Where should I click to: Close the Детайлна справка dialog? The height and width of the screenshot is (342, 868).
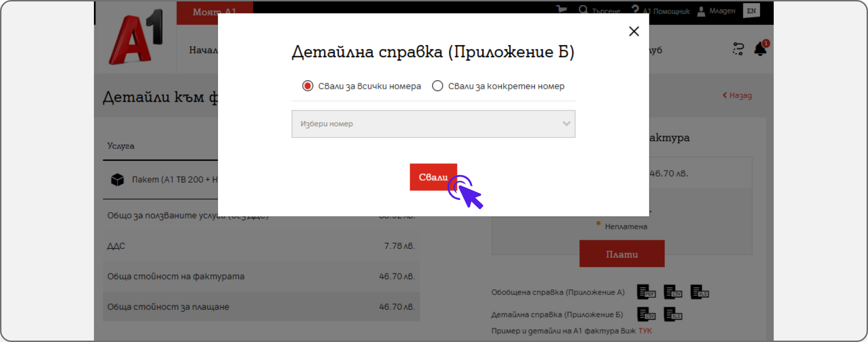(x=634, y=31)
